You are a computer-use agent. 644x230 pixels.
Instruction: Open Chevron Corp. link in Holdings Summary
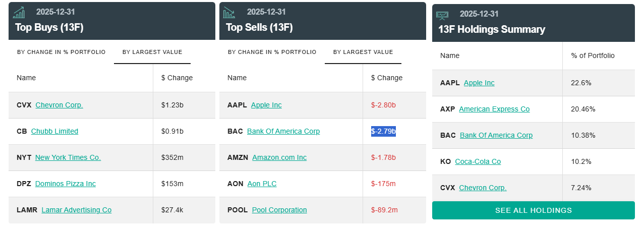click(483, 188)
